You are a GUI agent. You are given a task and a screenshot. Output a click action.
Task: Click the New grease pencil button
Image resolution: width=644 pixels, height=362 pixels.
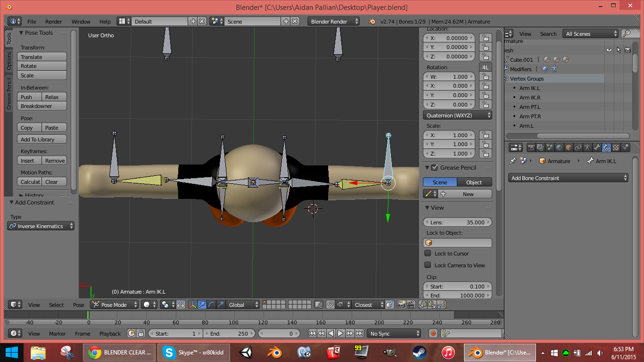[465, 194]
